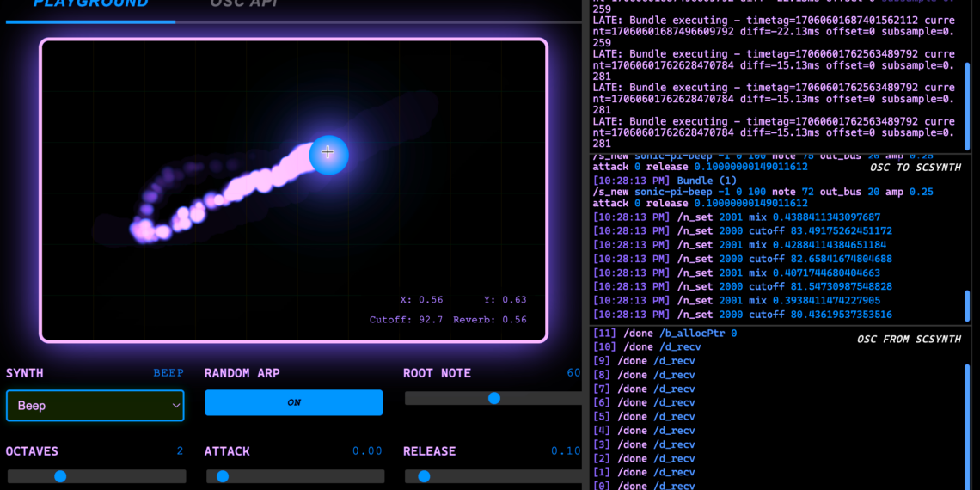Click the LATE bundle log panel scrollbar
The width and height of the screenshot is (980, 490).
point(967,93)
